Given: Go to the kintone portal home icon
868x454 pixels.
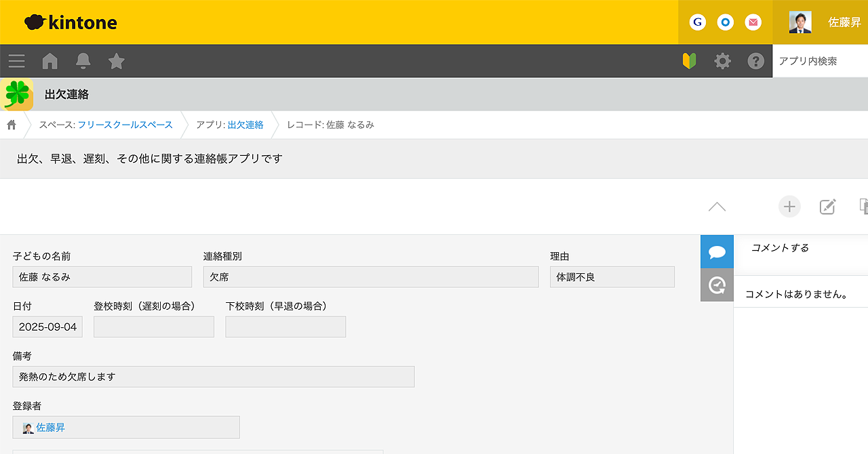Looking at the screenshot, I should click(x=50, y=62).
